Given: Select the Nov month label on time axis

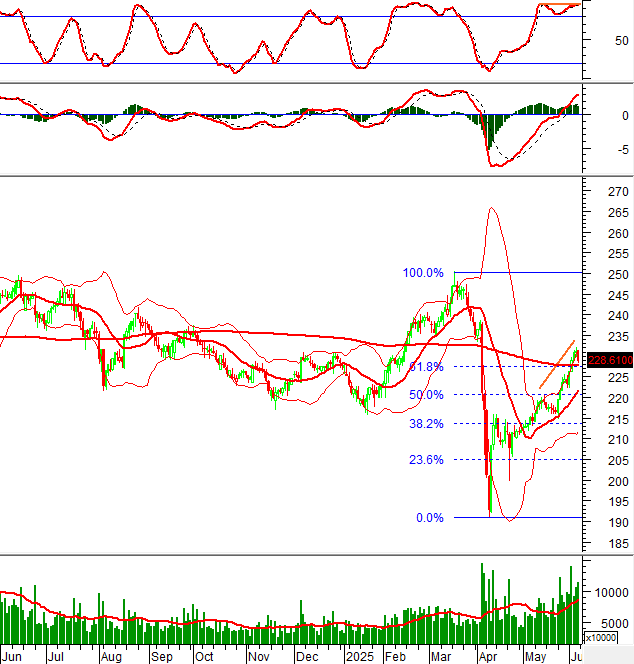Looking at the screenshot, I should [258, 657].
